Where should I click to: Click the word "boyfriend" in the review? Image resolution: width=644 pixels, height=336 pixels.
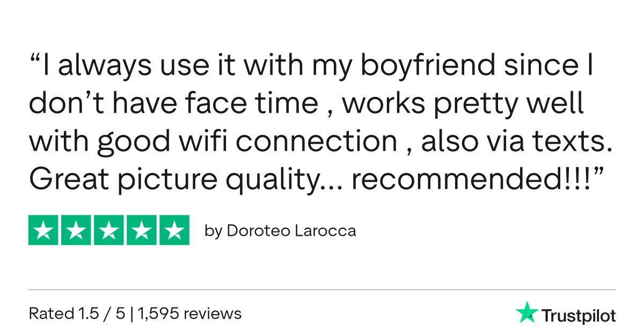coord(427,65)
